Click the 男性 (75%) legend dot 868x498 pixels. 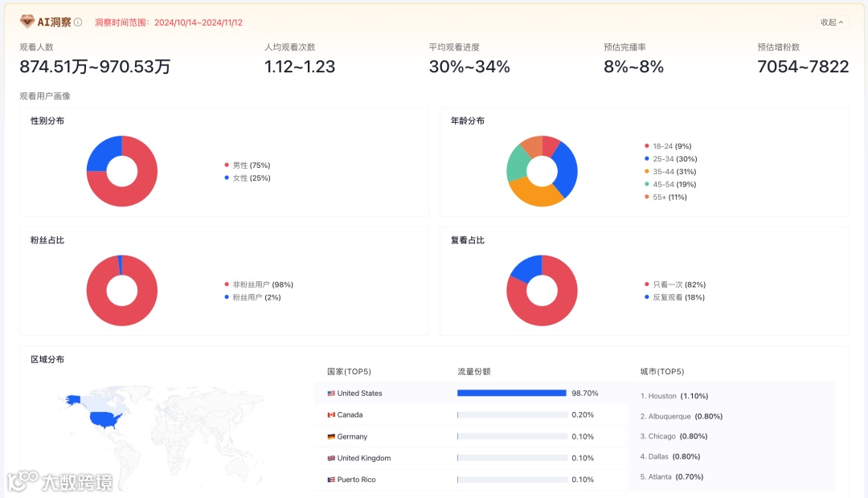[x=227, y=165]
